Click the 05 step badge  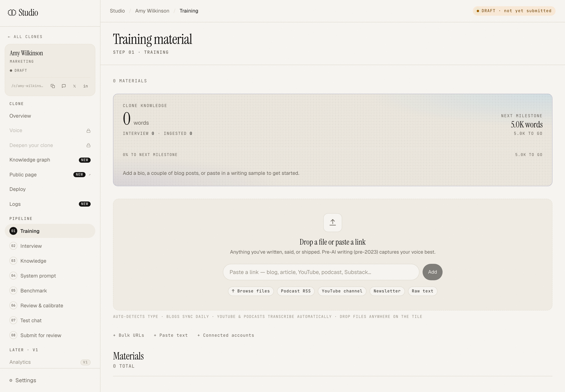13,290
